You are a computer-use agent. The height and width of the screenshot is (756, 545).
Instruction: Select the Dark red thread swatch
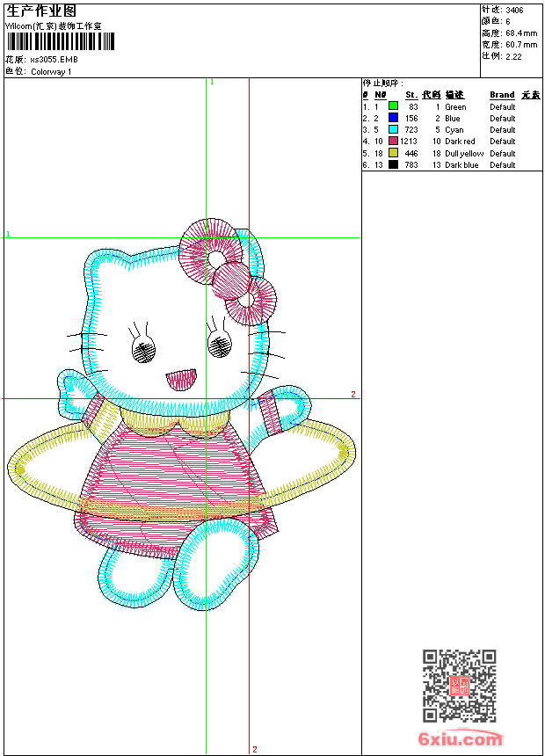click(393, 141)
